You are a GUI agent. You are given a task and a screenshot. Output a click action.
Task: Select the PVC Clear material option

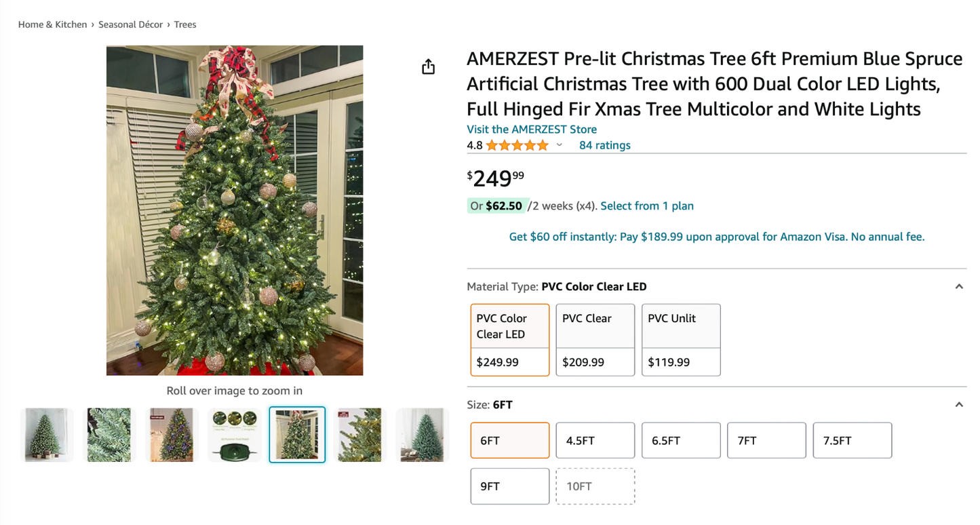coord(595,339)
